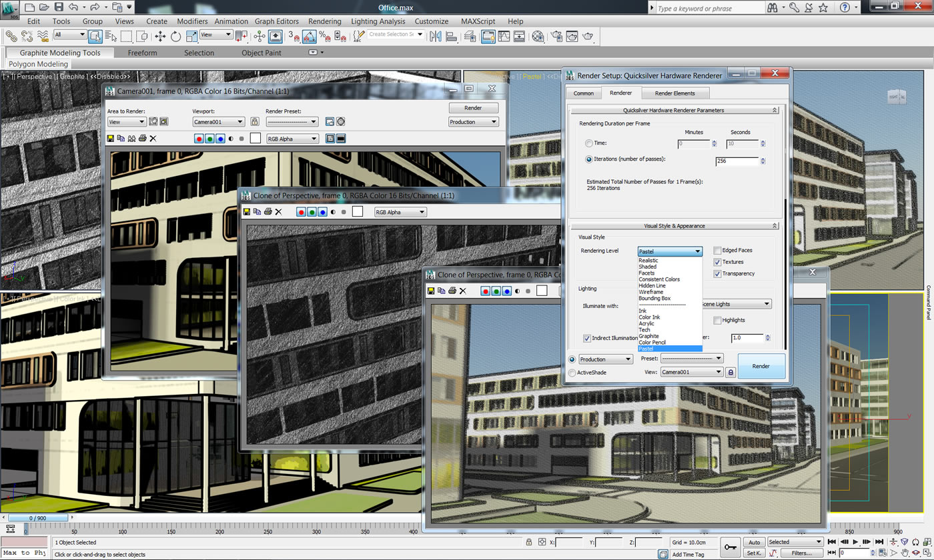Click the Angle Snap toggle icon
934x560 pixels.
(x=309, y=36)
